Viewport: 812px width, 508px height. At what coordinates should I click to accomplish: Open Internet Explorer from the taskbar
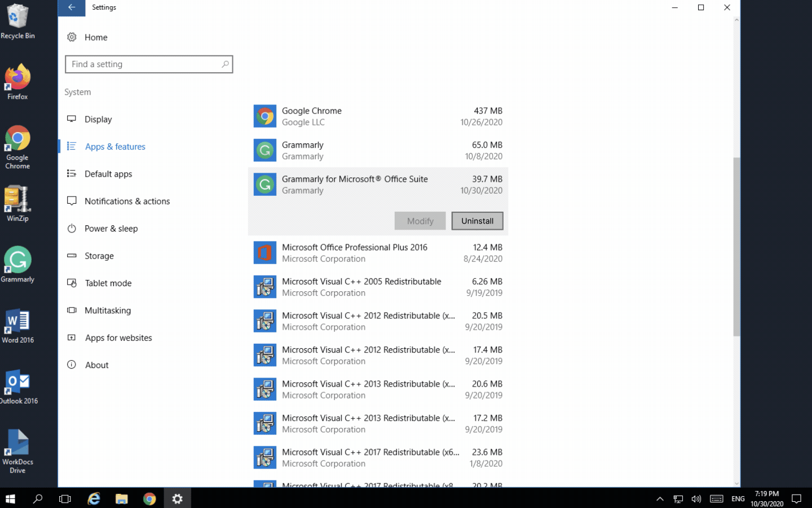[x=94, y=498]
